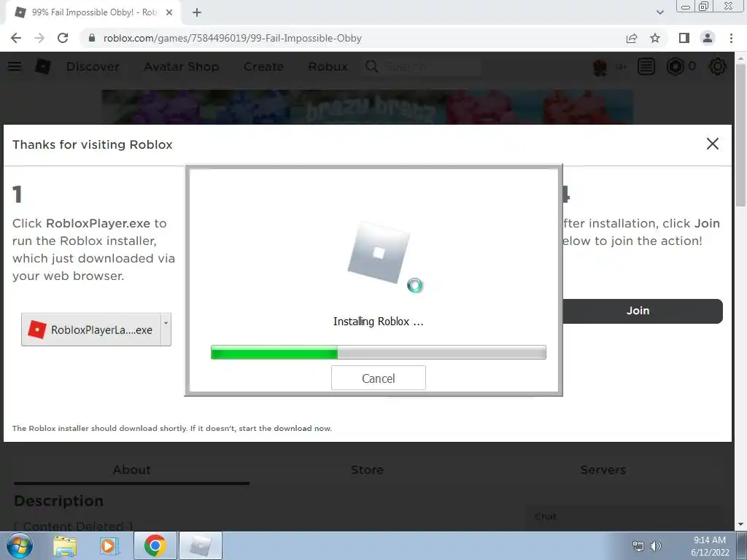
Task: Click the network tray icon
Action: point(638,546)
